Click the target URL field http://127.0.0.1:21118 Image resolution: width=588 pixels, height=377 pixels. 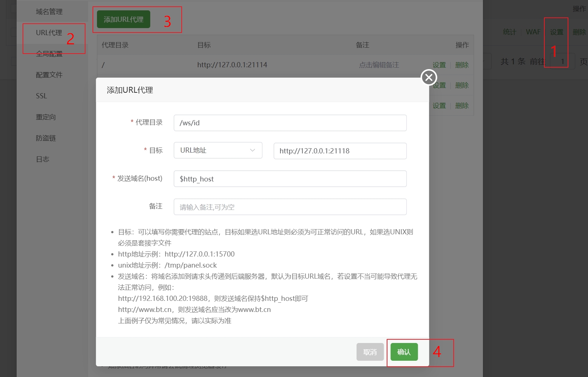tap(340, 151)
